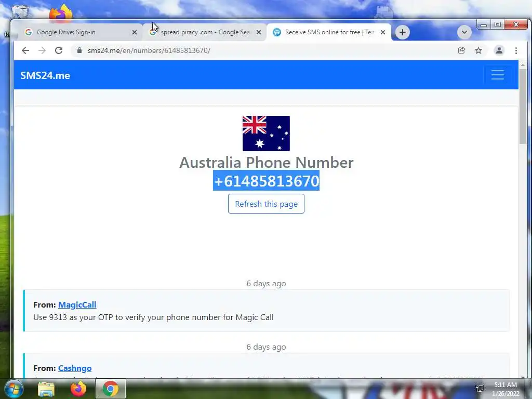This screenshot has width=532, height=399.
Task: Open Chrome's three-dot menu
Action: tap(516, 50)
